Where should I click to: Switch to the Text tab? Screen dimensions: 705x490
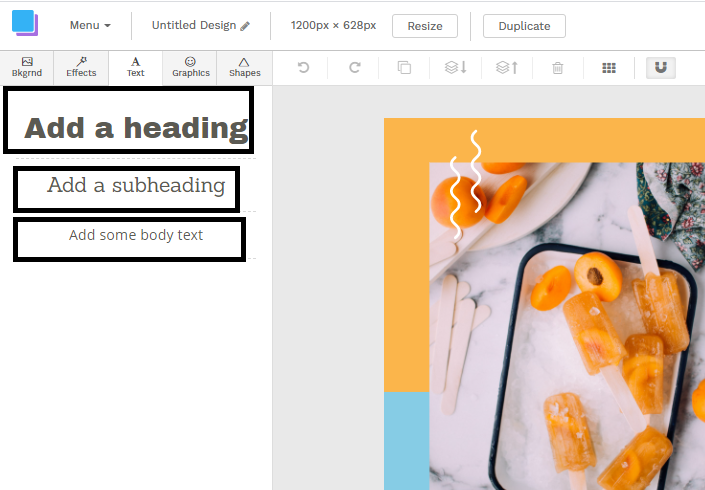pyautogui.click(x=135, y=67)
